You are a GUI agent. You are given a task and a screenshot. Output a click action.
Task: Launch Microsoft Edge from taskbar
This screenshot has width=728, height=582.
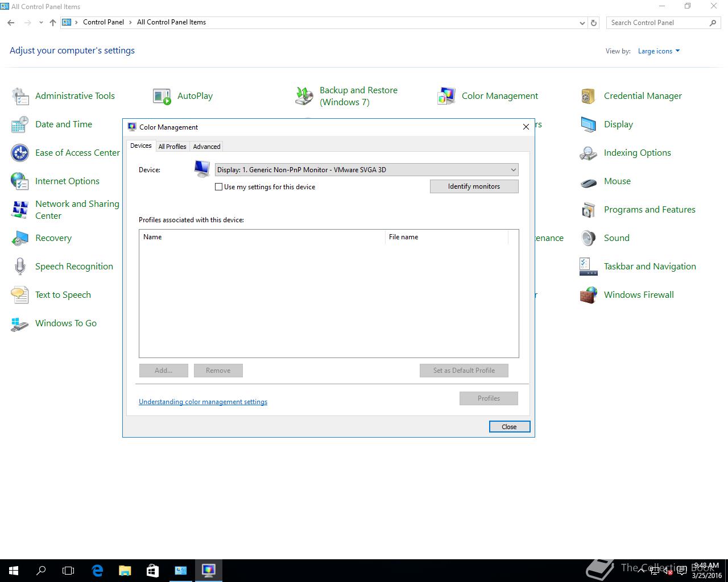click(x=97, y=571)
